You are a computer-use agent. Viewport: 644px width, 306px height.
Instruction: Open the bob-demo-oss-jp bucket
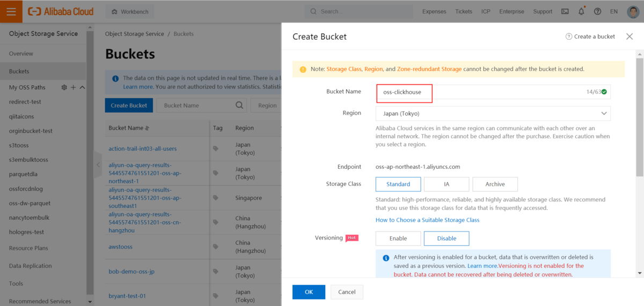[131, 272]
